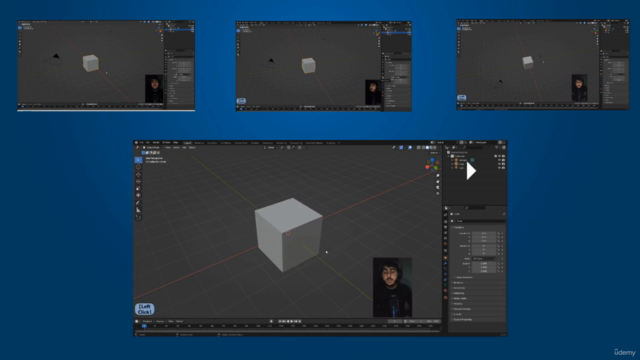Select the Select Box tool
This screenshot has height=360, width=640.
tap(138, 160)
